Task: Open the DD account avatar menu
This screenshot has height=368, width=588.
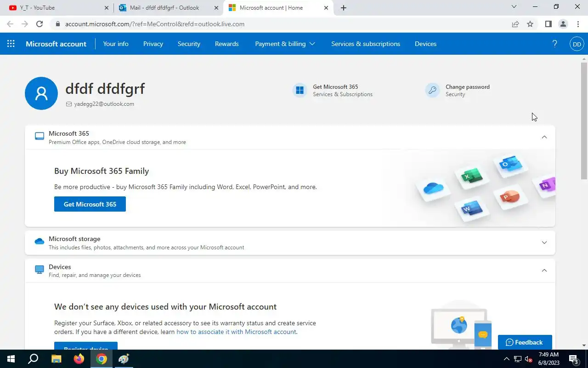Action: click(577, 44)
